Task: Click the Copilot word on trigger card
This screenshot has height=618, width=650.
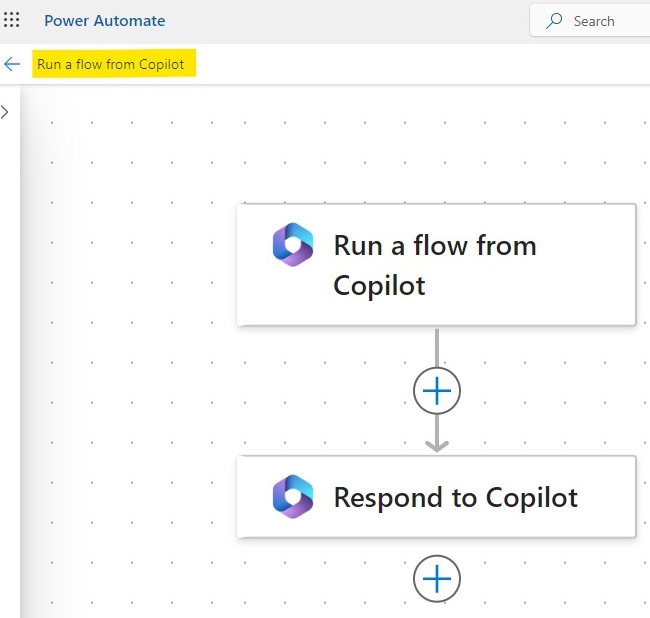Action: tap(379, 285)
